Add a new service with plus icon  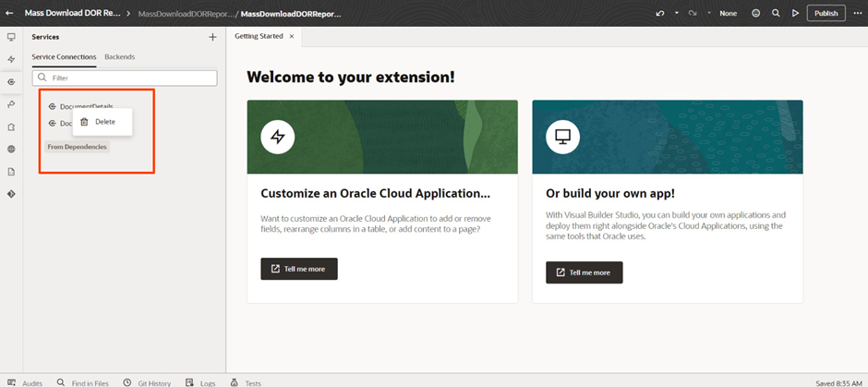212,37
